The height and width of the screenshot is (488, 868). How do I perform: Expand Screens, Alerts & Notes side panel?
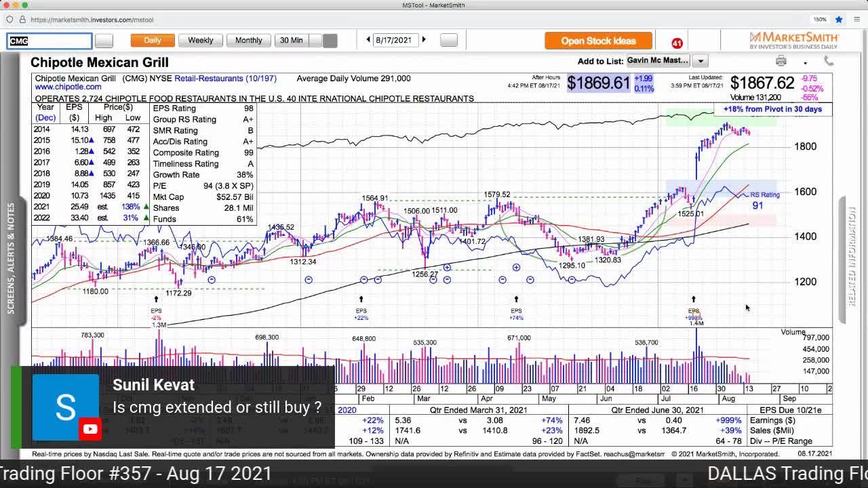tap(11, 258)
